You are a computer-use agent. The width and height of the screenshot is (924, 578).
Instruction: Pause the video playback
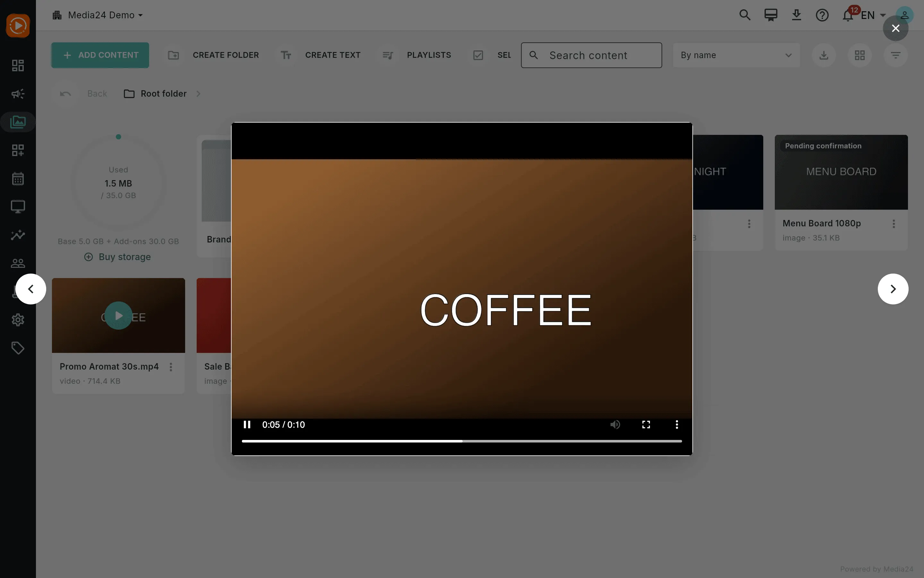point(247,424)
